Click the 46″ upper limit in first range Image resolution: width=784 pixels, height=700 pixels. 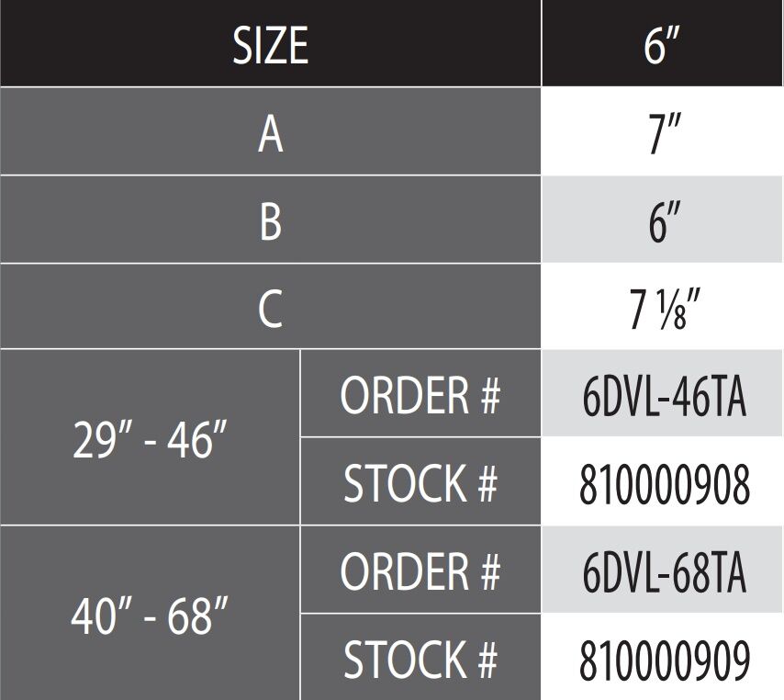[196, 439]
